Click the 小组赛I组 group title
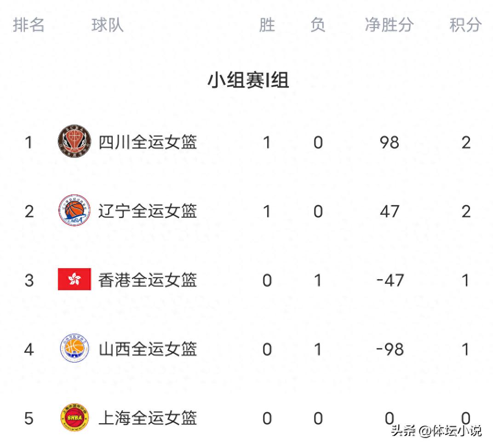The height and width of the screenshot is (448, 493). 248,80
